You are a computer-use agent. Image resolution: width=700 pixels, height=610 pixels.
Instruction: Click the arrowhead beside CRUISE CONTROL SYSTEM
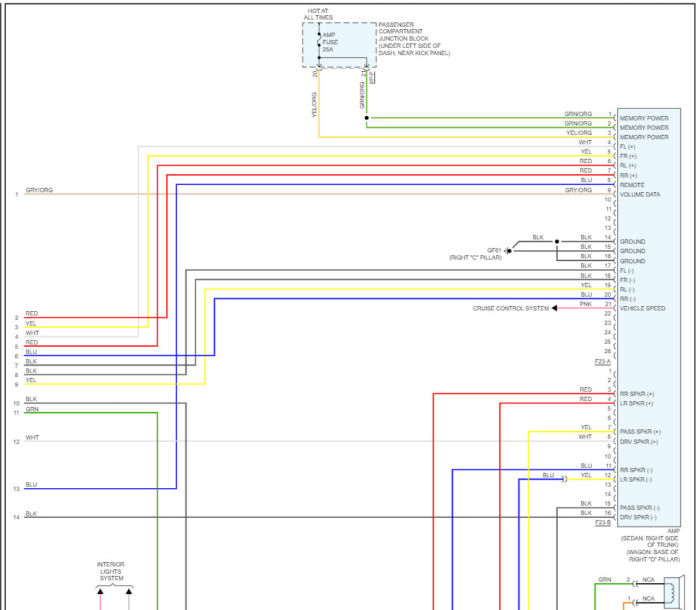coord(554,308)
